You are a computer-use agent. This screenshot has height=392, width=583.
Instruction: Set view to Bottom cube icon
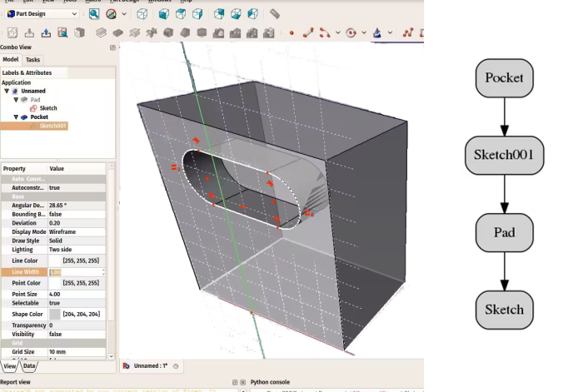coord(236,14)
